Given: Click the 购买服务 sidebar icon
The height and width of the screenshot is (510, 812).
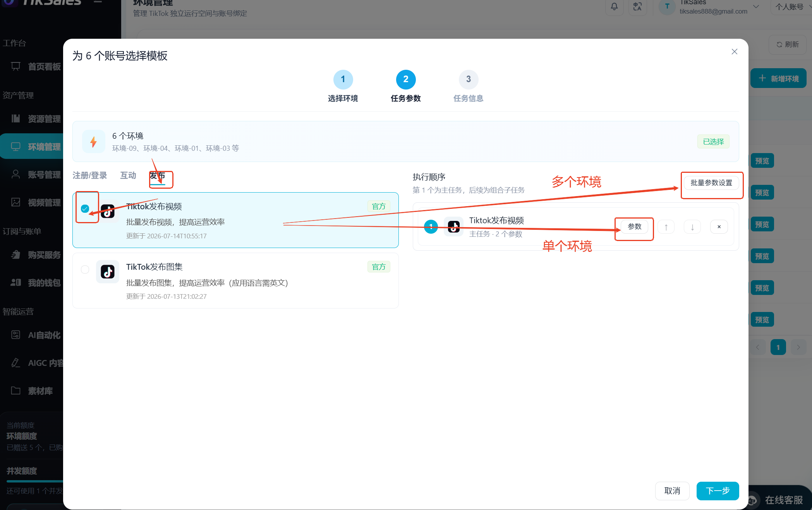Looking at the screenshot, I should click(x=15, y=255).
